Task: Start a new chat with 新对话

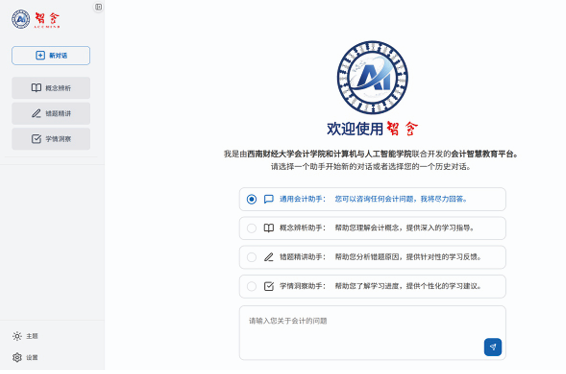Action: pyautogui.click(x=51, y=56)
